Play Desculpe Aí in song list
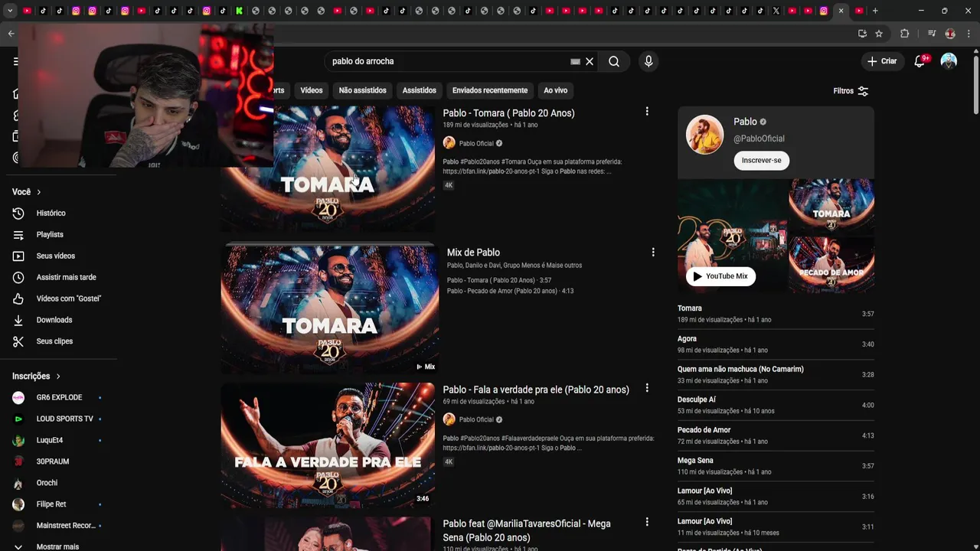Screen dimensions: 980x551 pos(776,406)
